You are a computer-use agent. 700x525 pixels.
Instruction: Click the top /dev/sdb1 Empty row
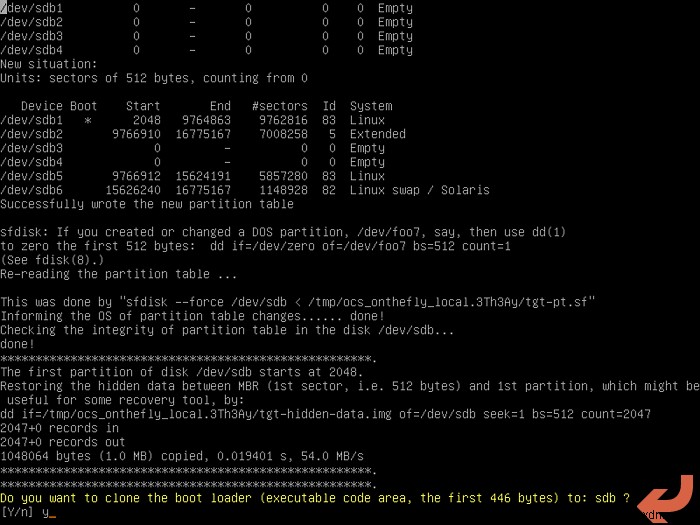click(x=206, y=8)
